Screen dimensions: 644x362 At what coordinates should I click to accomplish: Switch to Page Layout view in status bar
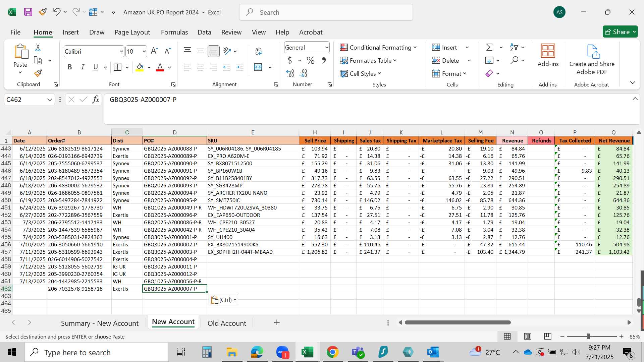point(528,336)
